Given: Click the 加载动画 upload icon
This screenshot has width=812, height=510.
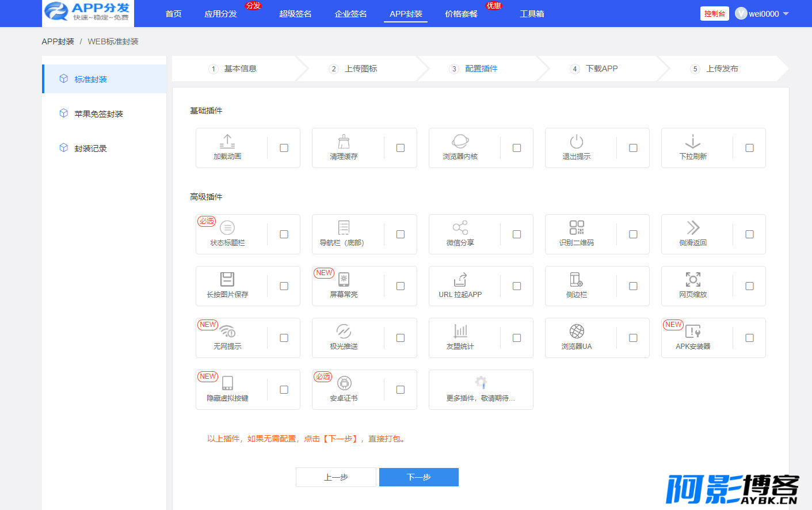Looking at the screenshot, I should pyautogui.click(x=227, y=142).
